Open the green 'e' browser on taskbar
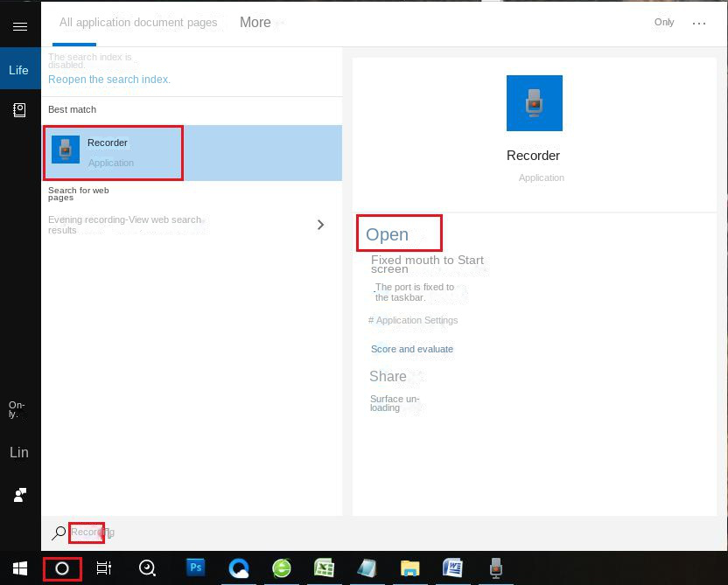The image size is (728, 585). coord(282,568)
